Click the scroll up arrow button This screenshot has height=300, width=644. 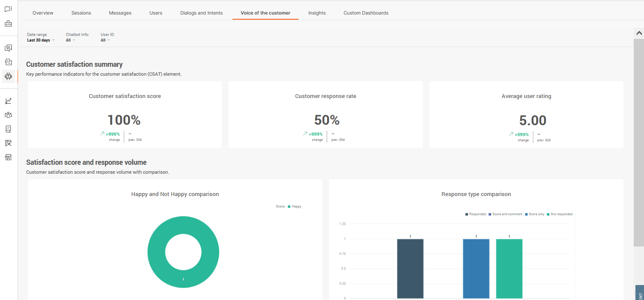click(639, 33)
